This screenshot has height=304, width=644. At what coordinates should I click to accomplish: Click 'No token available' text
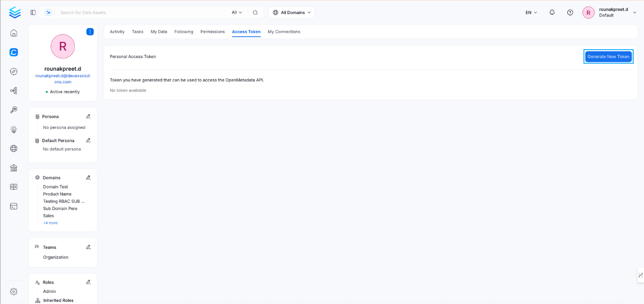[128, 90]
